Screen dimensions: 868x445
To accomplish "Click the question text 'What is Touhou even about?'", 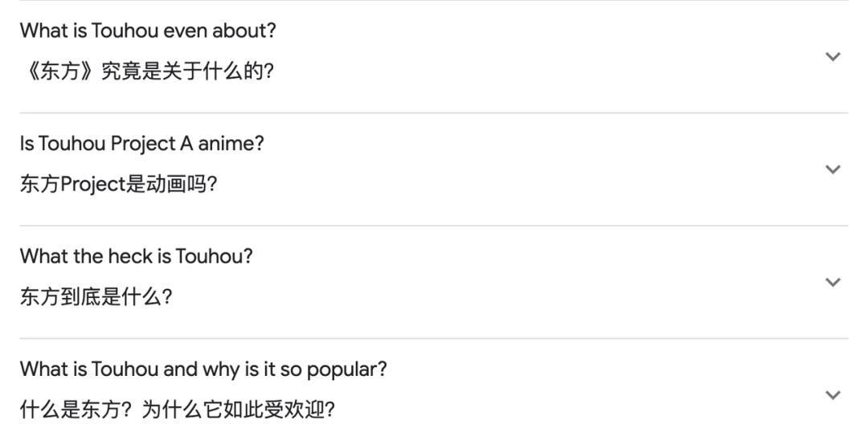I will click(x=148, y=31).
